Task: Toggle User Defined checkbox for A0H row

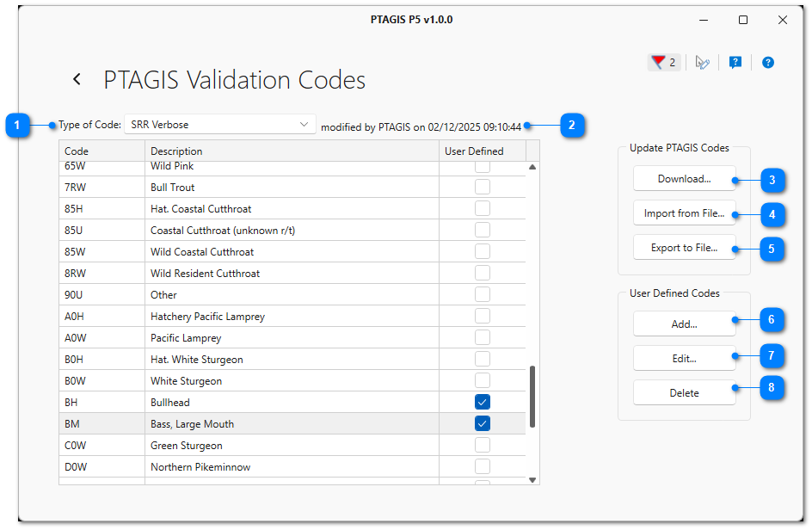Action: [x=482, y=316]
